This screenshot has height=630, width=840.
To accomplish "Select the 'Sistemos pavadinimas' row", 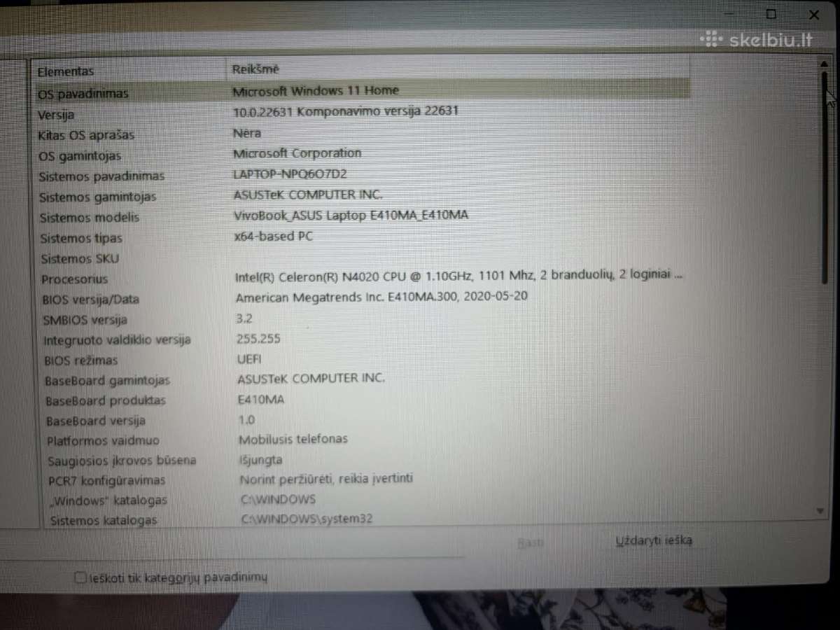I will click(363, 175).
